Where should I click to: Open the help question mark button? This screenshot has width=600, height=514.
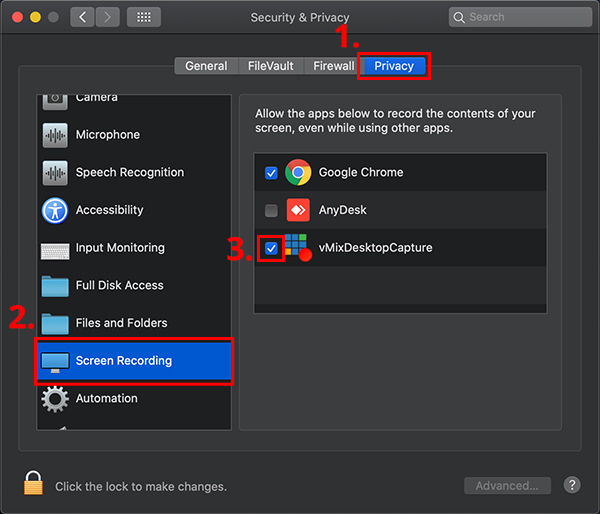[572, 485]
